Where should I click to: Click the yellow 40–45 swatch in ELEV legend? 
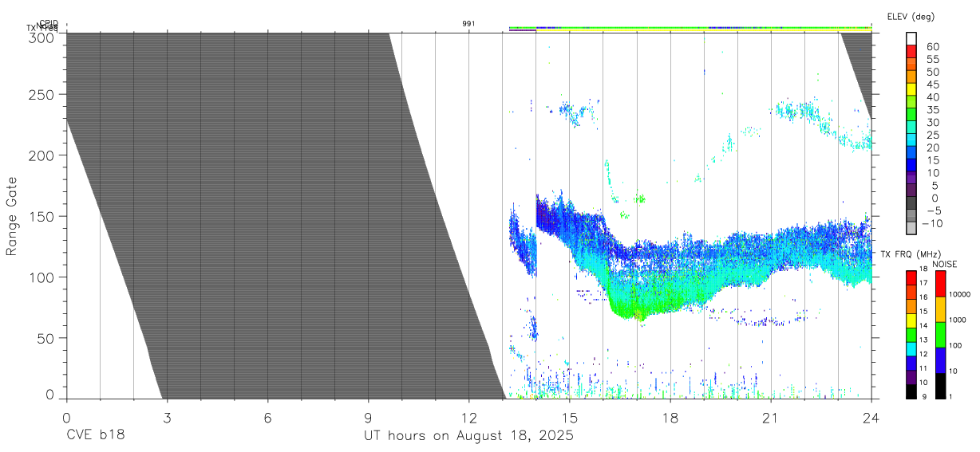912,91
